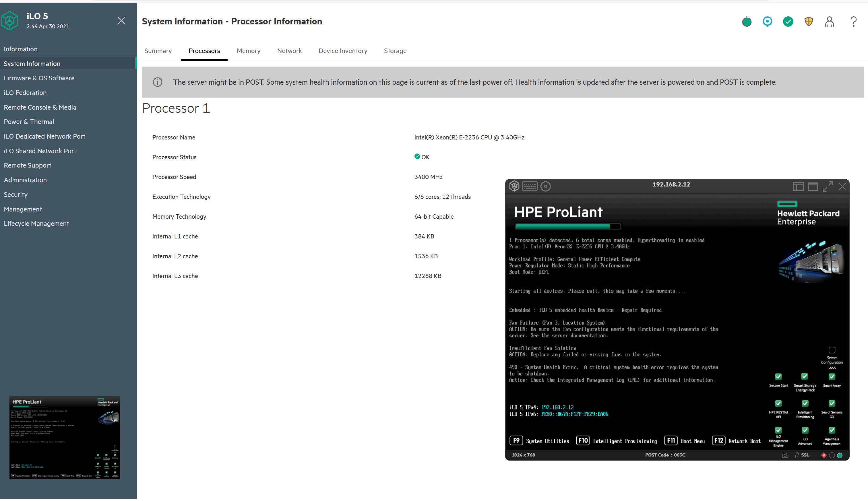Switch to the Memory tab
Image resolution: width=868 pixels, height=501 pixels.
coord(248,51)
